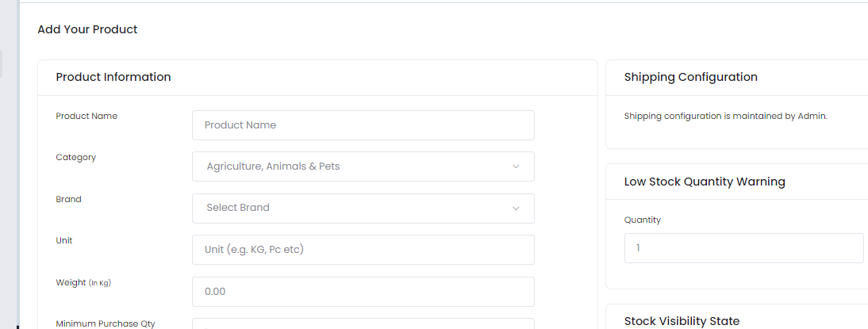Click the Quantity label above the input
The height and width of the screenshot is (329, 868).
(x=643, y=220)
